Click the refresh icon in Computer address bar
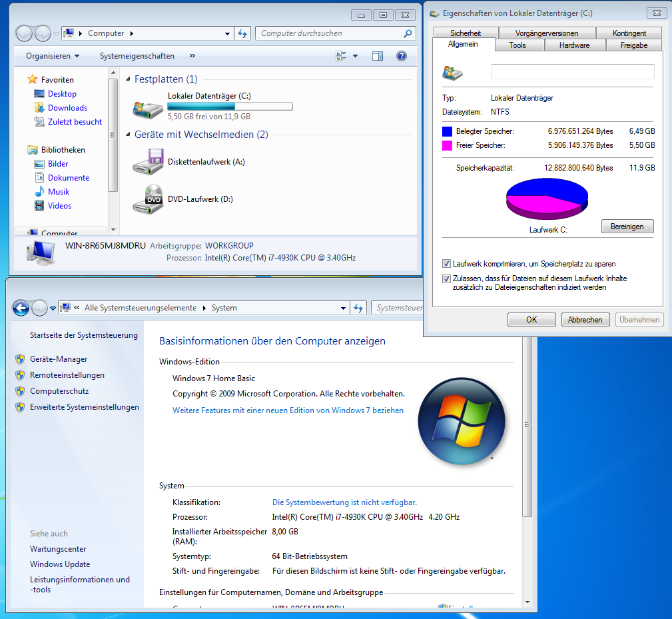The width and height of the screenshot is (672, 619). (242, 33)
